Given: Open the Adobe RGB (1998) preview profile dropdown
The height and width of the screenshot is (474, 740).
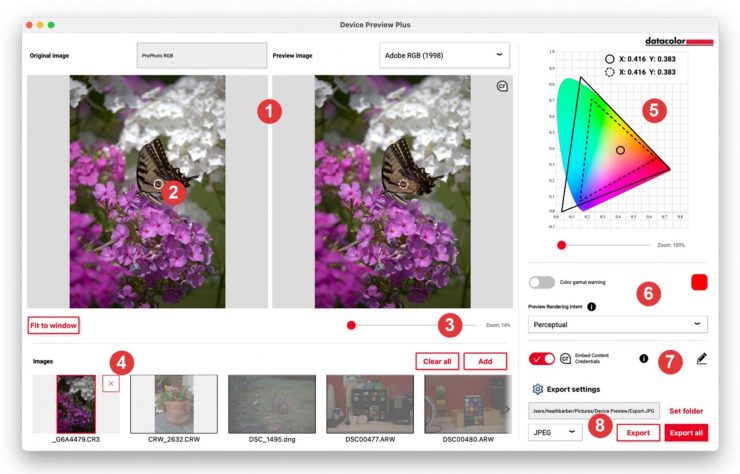Looking at the screenshot, I should [x=444, y=54].
